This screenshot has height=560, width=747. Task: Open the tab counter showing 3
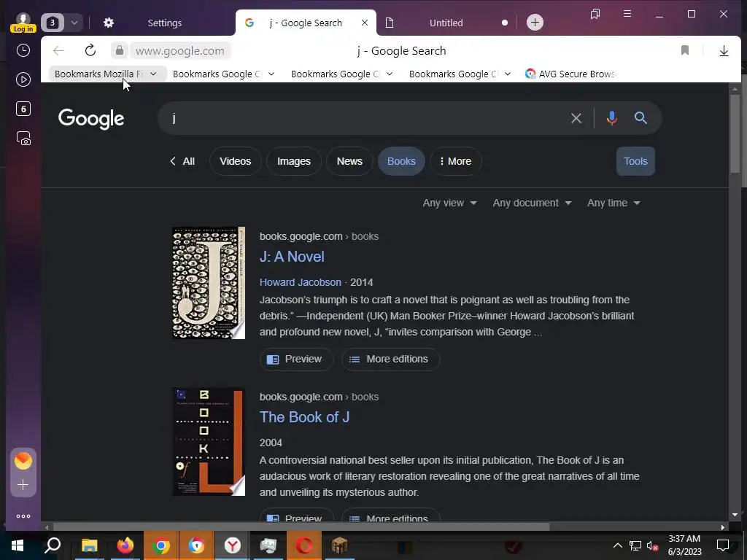click(x=53, y=23)
